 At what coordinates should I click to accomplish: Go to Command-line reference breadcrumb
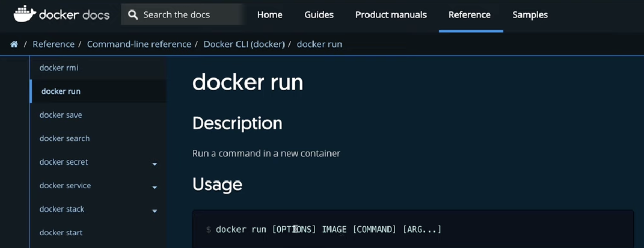pyautogui.click(x=139, y=44)
